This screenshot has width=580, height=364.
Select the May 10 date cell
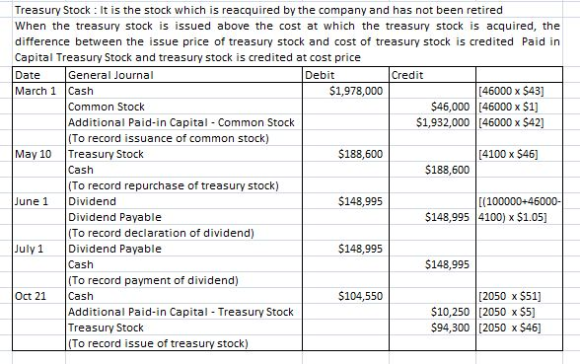[x=39, y=154]
